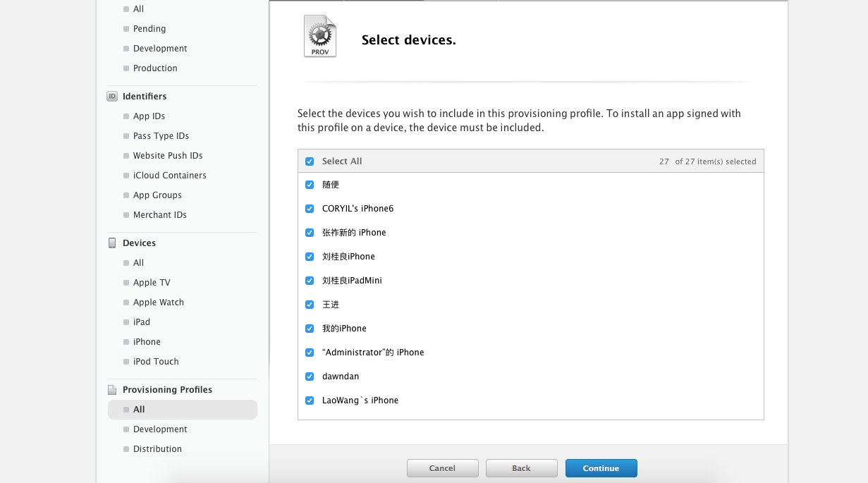Open Merchant IDs in the sidebar

[x=159, y=215]
